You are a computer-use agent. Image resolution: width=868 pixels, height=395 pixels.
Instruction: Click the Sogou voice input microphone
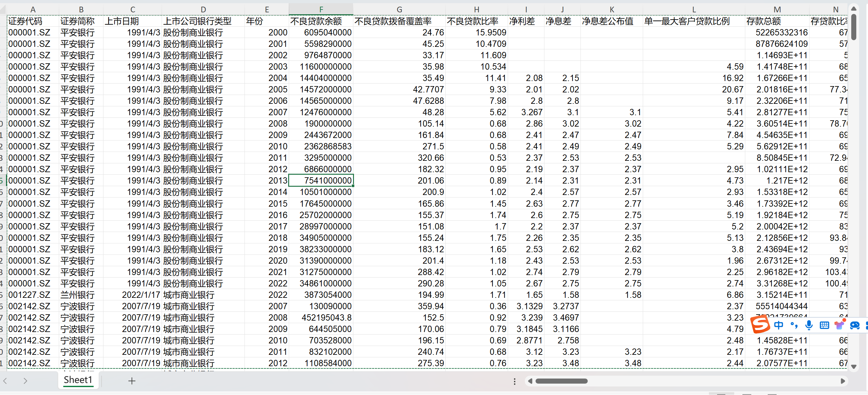point(809,325)
